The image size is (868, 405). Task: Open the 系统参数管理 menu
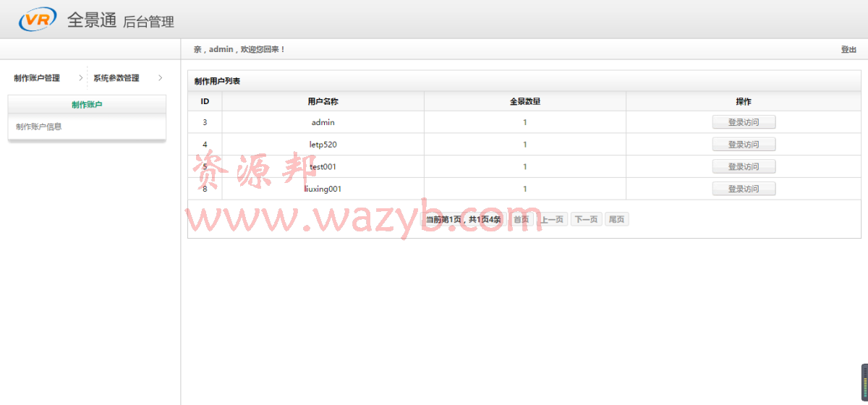116,78
